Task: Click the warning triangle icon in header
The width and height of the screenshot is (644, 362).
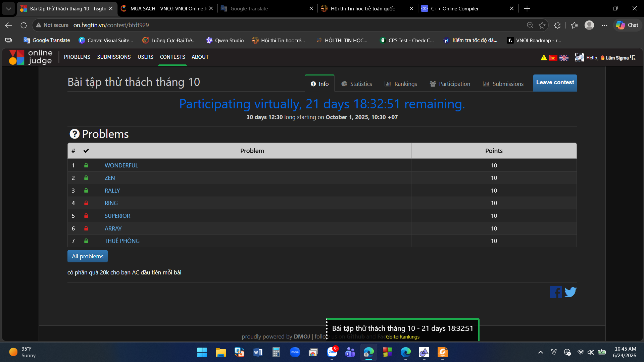Action: [x=544, y=58]
